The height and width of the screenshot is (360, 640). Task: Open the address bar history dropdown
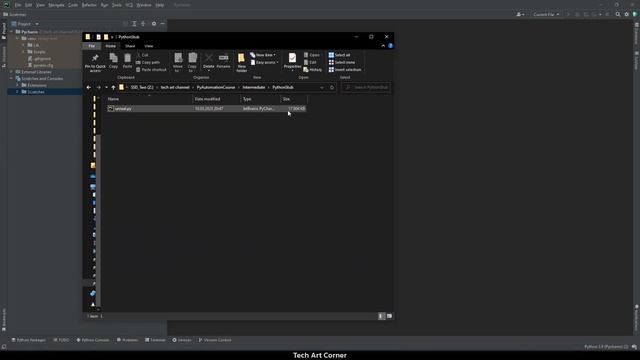coord(322,87)
